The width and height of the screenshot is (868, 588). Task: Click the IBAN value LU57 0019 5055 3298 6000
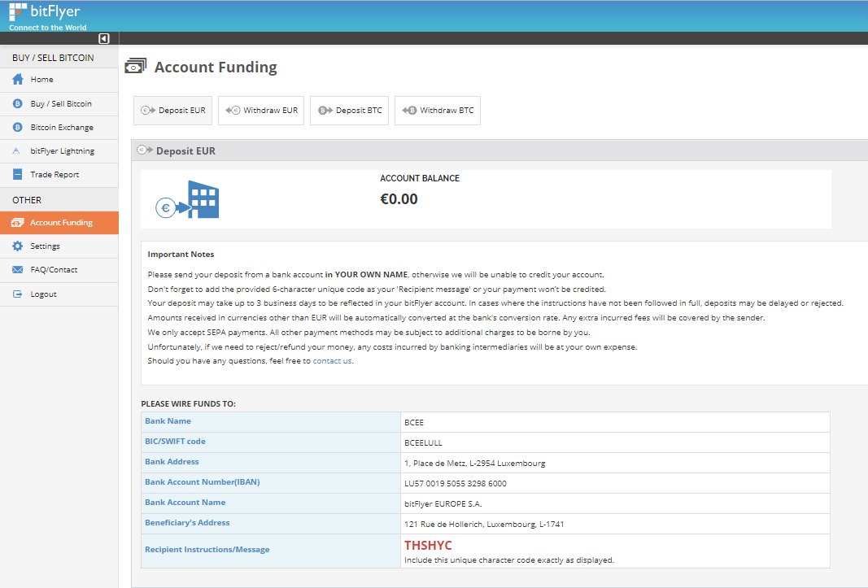pos(455,483)
